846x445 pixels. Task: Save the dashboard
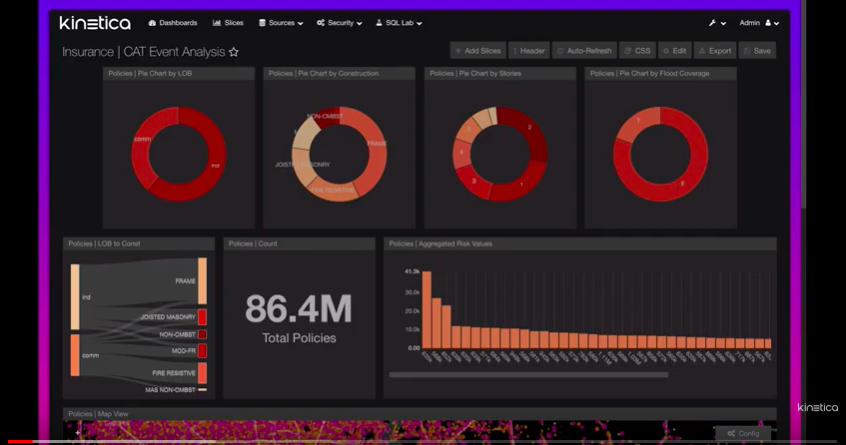click(x=757, y=50)
